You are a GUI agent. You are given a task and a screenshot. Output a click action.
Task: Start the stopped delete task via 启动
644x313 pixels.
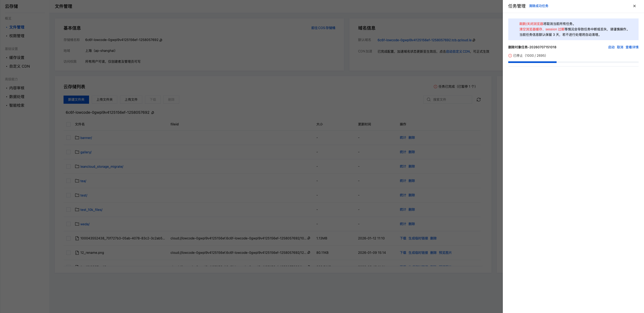click(x=611, y=47)
